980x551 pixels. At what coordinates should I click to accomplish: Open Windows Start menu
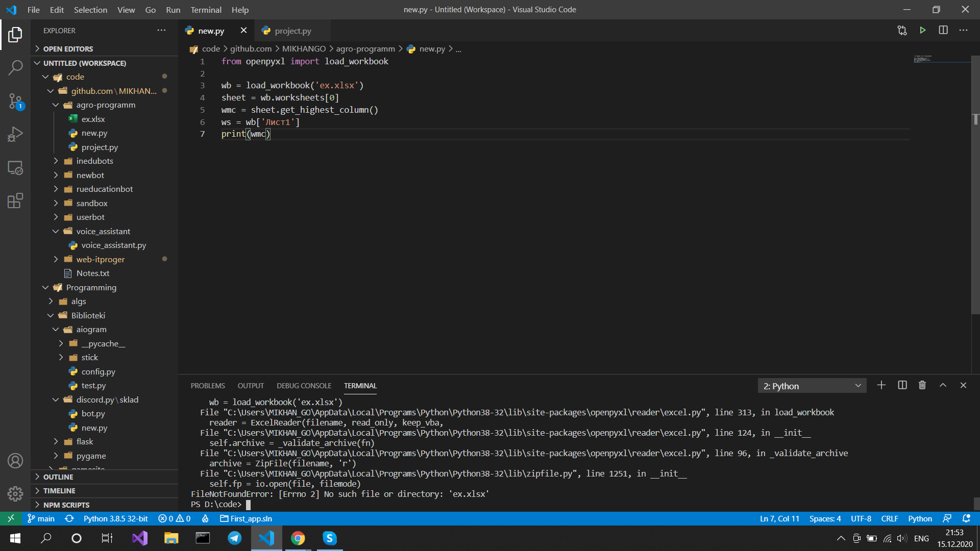(15, 538)
